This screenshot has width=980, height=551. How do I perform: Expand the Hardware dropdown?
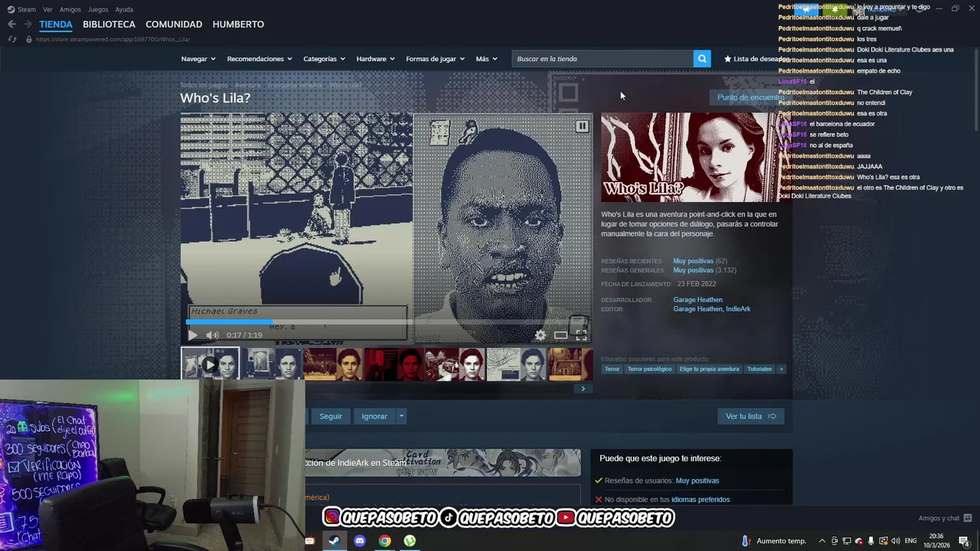(x=375, y=59)
